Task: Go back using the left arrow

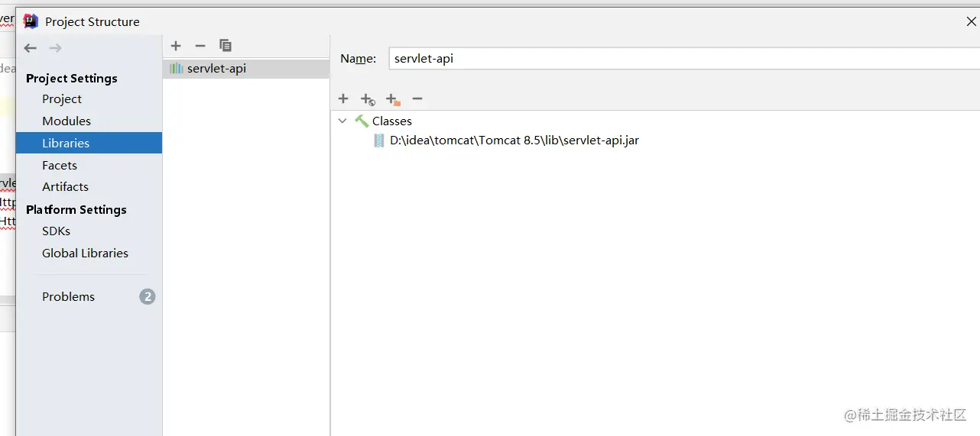Action: pos(30,48)
